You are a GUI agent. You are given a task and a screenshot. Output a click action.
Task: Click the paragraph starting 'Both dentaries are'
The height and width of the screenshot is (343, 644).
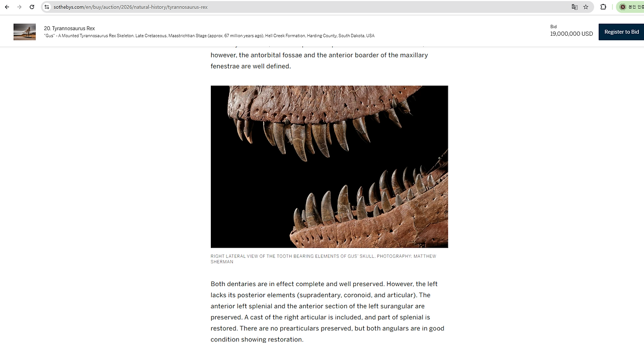pyautogui.click(x=328, y=312)
